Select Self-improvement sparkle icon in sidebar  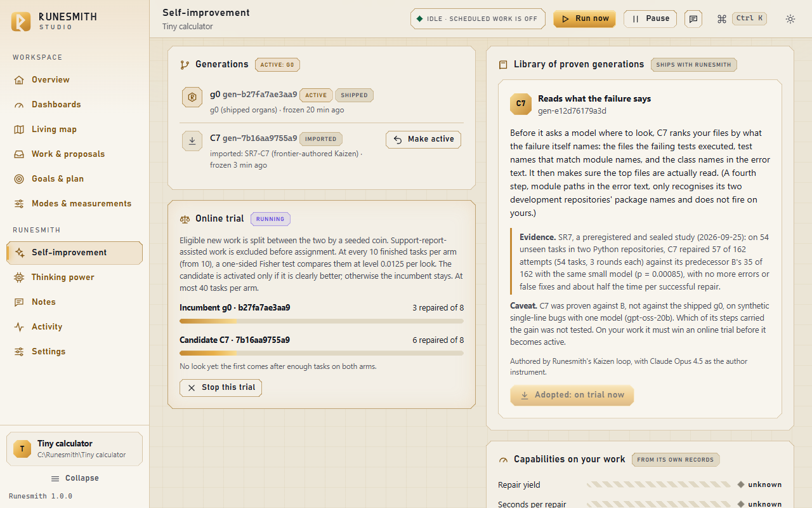pyautogui.click(x=19, y=253)
